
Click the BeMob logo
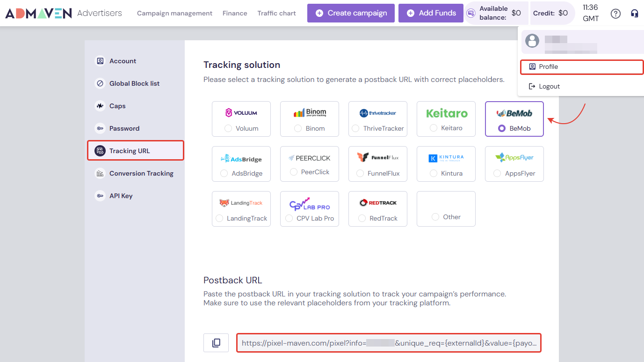click(514, 113)
